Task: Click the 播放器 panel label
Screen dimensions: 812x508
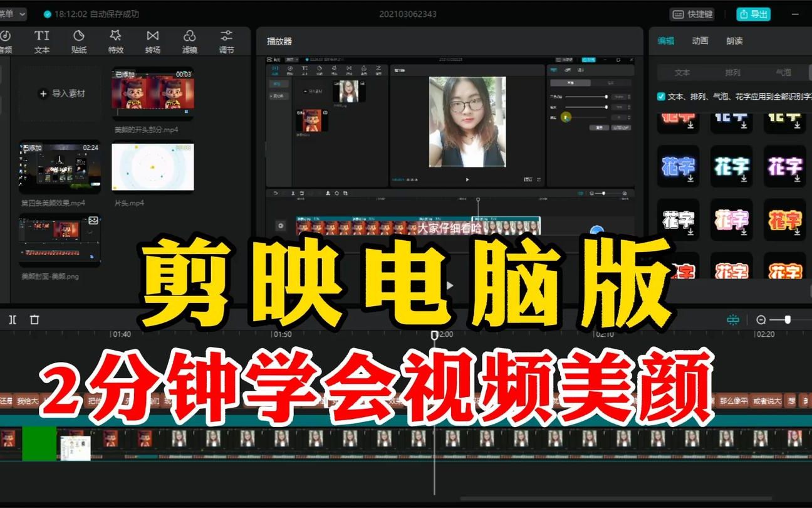Action: click(x=279, y=41)
